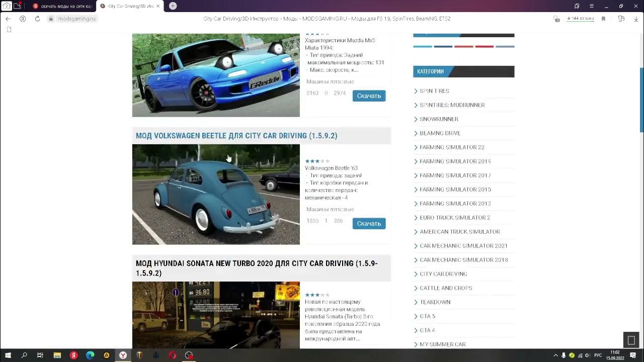Click the lock icon next to modsgaming.ru

pos(51,19)
